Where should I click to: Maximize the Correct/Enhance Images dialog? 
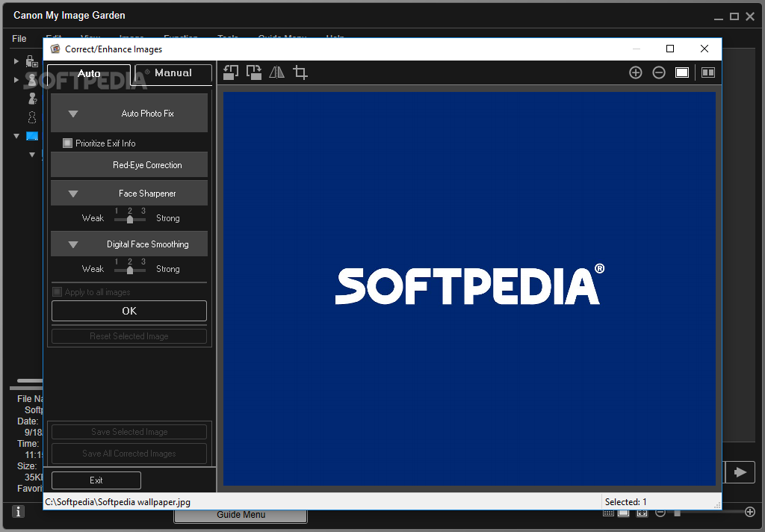coord(670,49)
